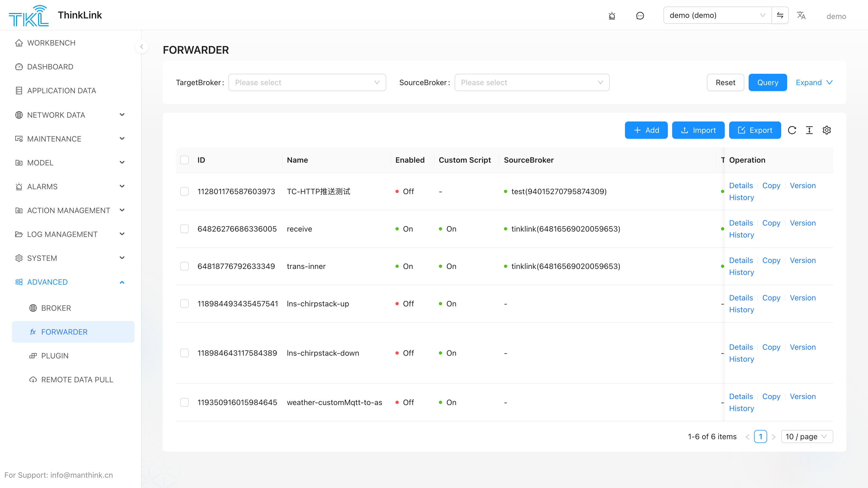Open the 10 / page size dropdown
This screenshot has width=868, height=488.
(x=807, y=436)
